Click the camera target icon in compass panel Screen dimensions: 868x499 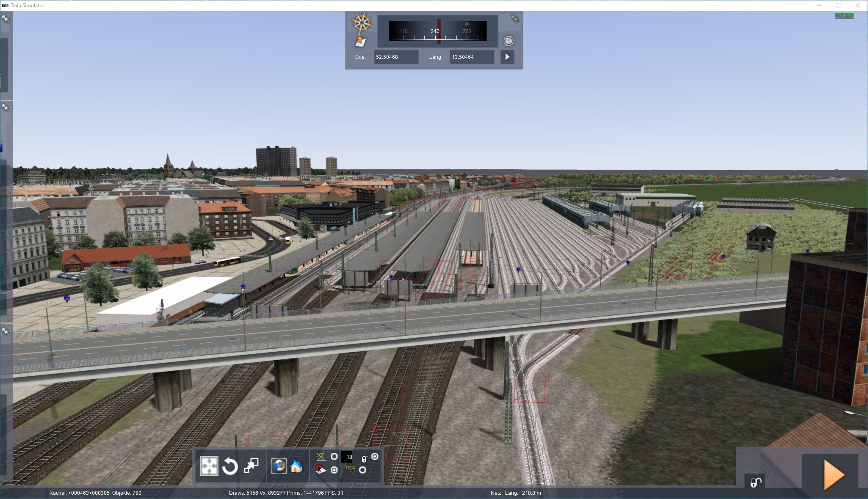508,41
